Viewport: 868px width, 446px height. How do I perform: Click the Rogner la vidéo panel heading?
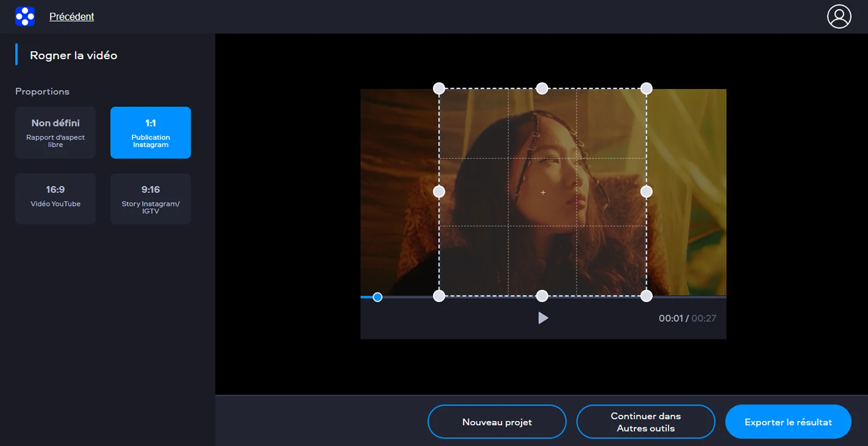[x=74, y=55]
